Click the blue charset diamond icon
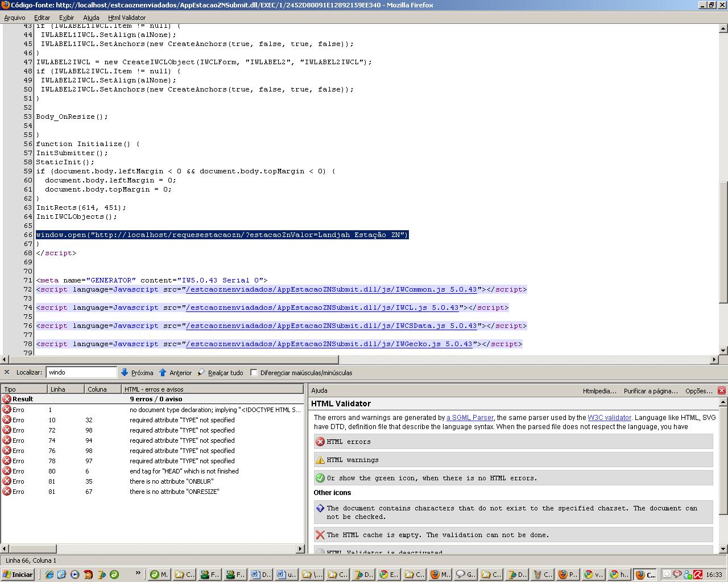The image size is (728, 582). click(x=320, y=508)
